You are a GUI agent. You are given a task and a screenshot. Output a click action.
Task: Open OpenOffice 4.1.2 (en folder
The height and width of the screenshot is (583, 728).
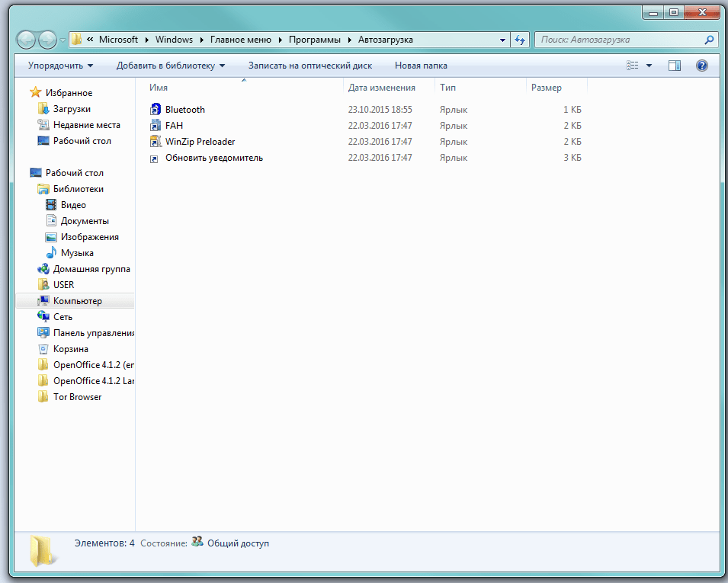94,365
